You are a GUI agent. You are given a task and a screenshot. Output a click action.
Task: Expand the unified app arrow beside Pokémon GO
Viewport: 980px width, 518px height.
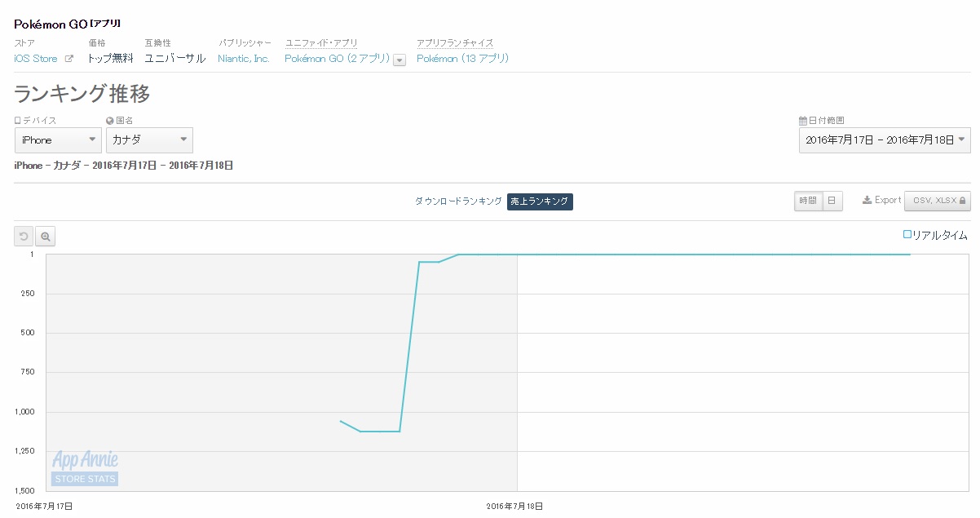(400, 60)
